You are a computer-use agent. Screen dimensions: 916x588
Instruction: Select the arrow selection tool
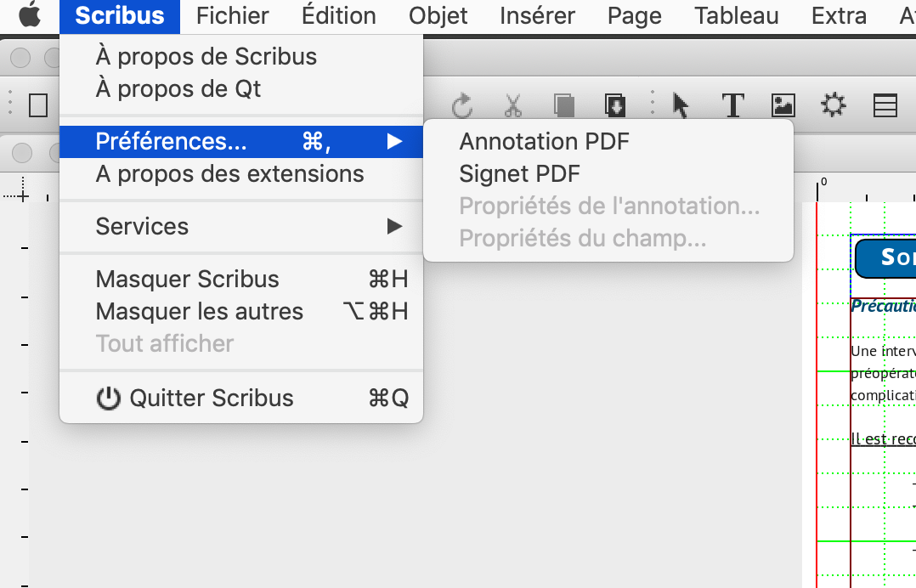tap(681, 105)
